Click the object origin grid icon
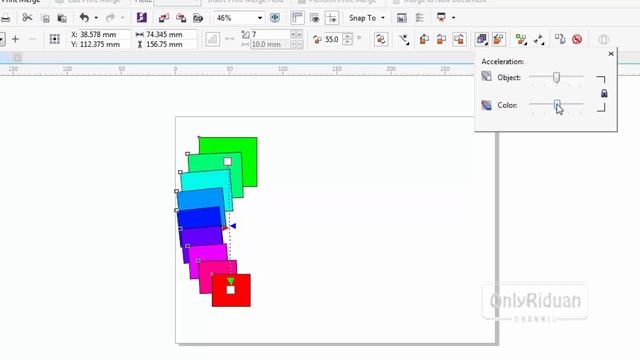The width and height of the screenshot is (640, 360). [x=54, y=39]
